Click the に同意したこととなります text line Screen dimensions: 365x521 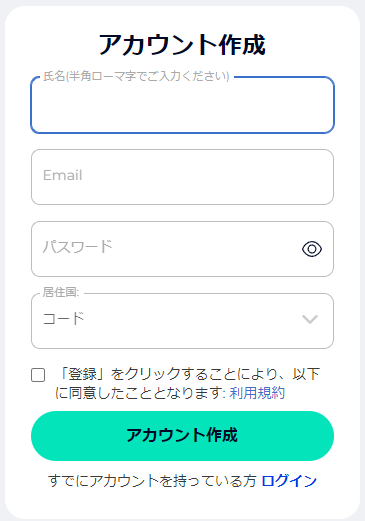click(x=141, y=393)
